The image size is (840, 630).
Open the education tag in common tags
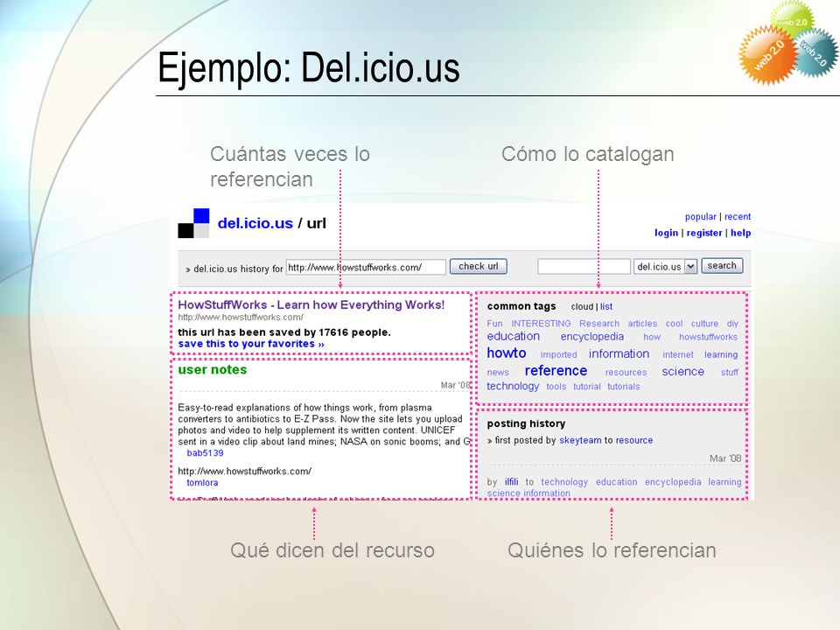(514, 336)
